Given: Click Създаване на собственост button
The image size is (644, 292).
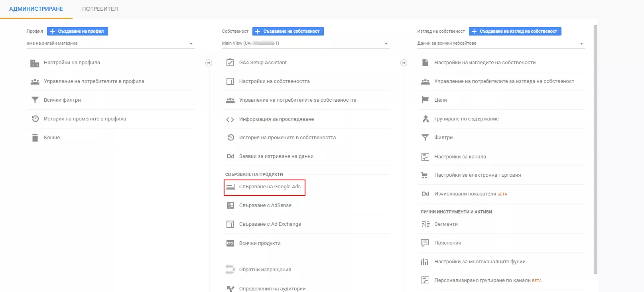Looking at the screenshot, I should tap(288, 31).
